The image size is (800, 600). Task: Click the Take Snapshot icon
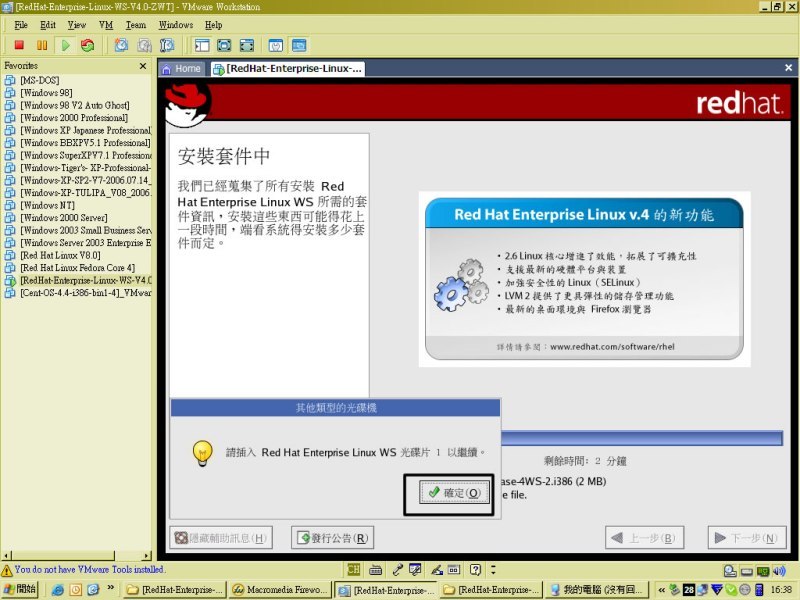[x=121, y=45]
